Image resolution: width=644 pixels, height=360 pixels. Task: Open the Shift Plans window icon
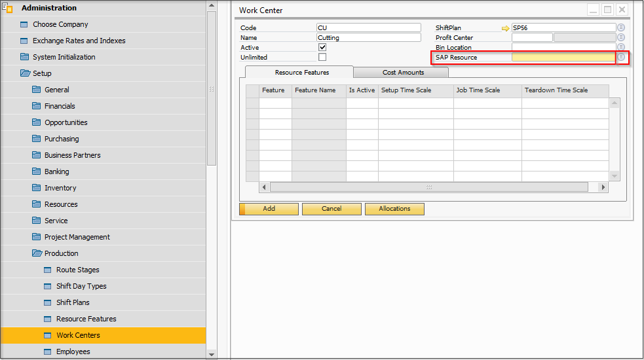click(47, 302)
